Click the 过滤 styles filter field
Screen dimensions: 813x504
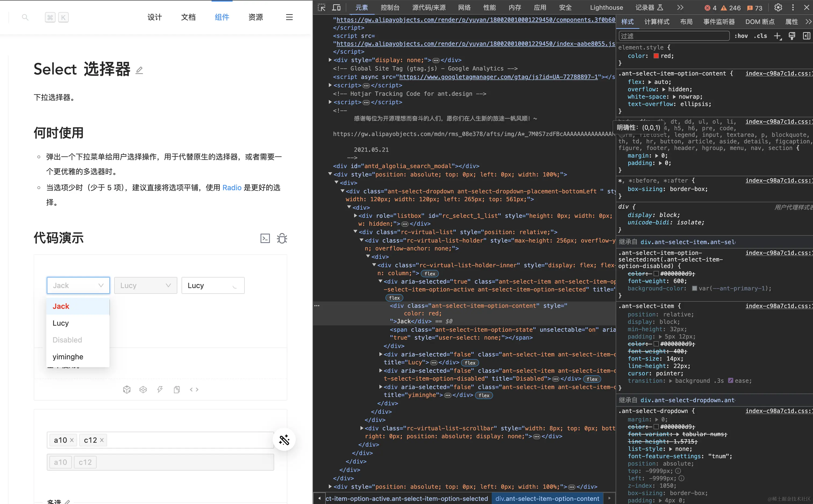click(674, 36)
